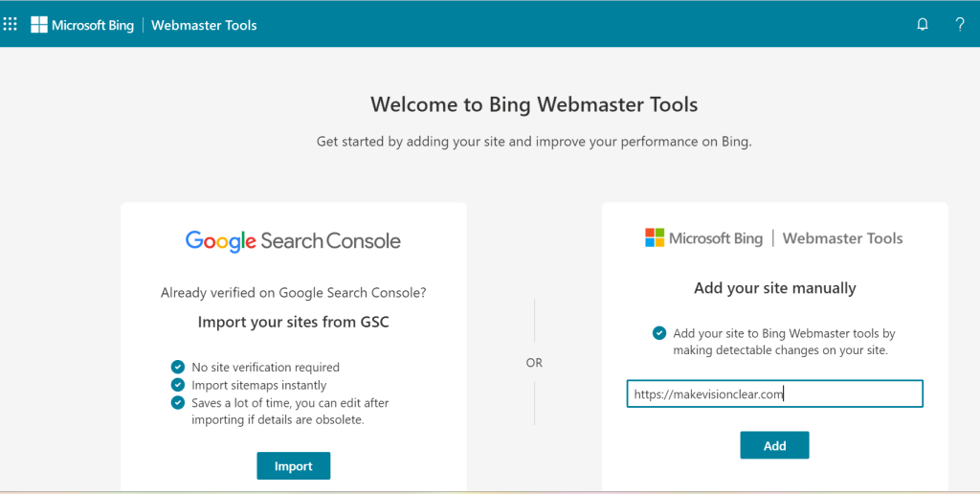Image resolution: width=980 pixels, height=494 pixels.
Task: Click 'No site verification required' text
Action: [x=266, y=368]
